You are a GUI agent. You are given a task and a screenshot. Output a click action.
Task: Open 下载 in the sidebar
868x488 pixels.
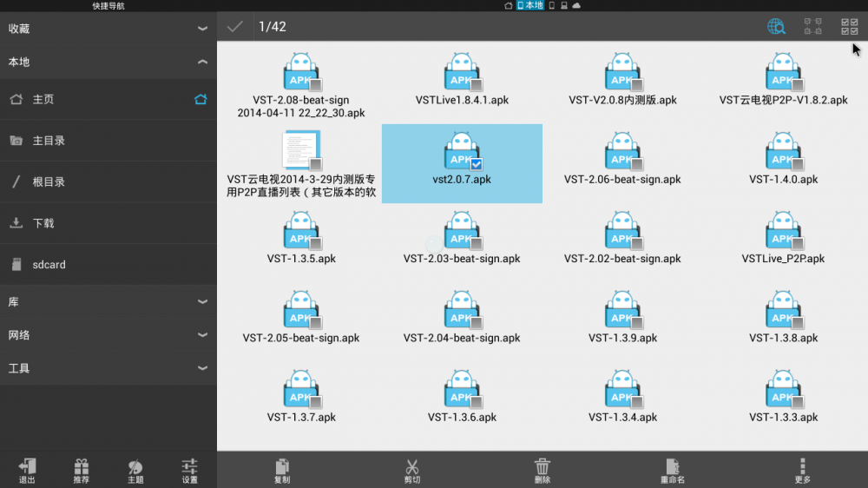click(x=108, y=223)
